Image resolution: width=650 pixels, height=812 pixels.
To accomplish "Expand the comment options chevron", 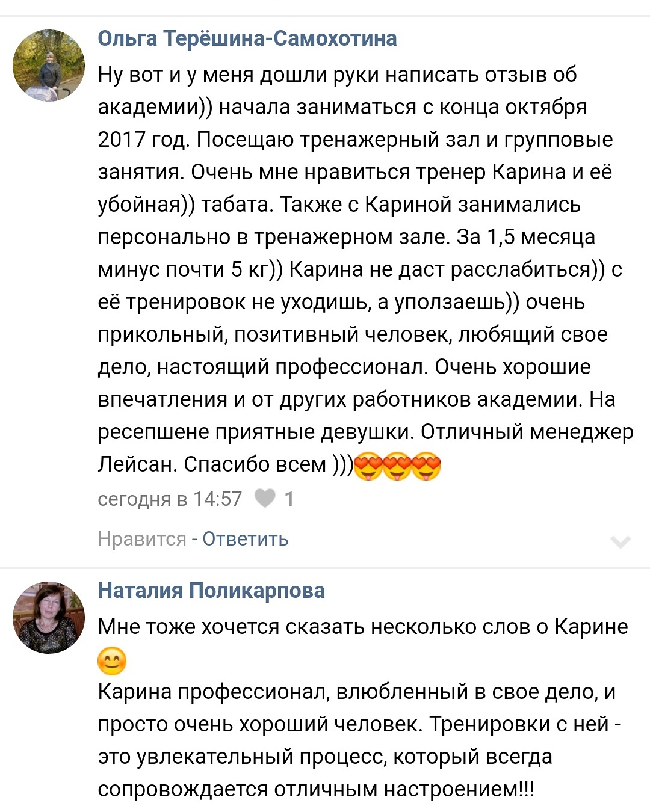I will click(x=620, y=542).
